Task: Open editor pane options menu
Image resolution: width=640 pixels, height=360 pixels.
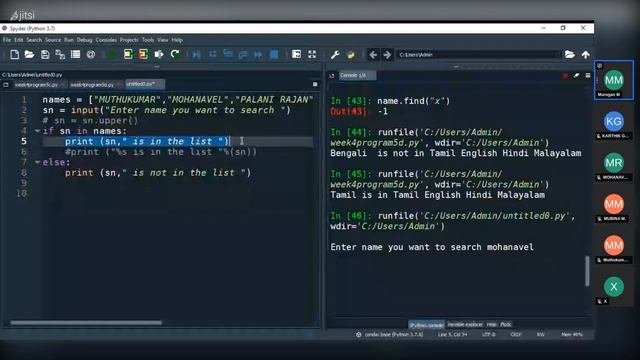Action: [x=315, y=84]
